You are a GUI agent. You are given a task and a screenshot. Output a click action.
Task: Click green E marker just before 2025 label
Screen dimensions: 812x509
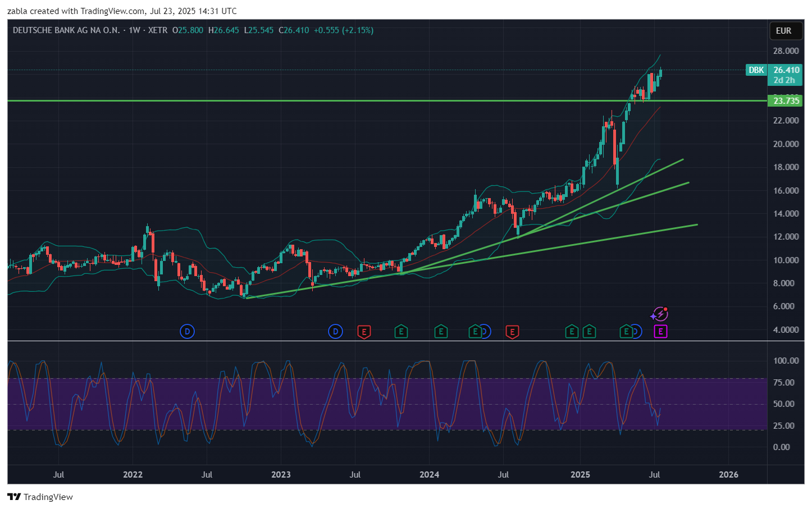[x=572, y=332]
